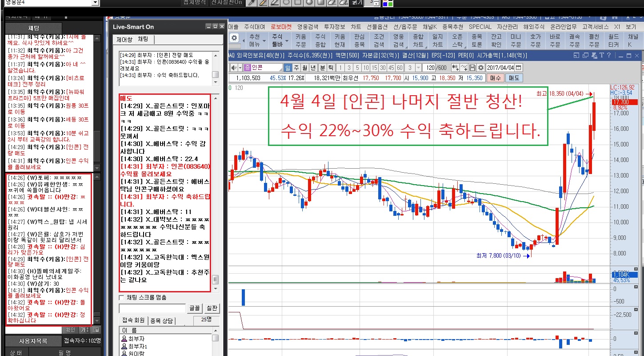Select the filled rectangle drawing tool
Image resolution: width=644 pixels, height=356 pixels.
(x=320, y=3)
